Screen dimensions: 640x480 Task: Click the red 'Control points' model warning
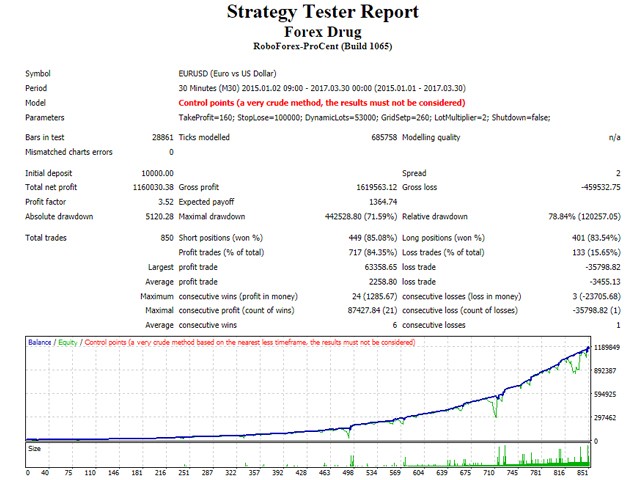(322, 103)
